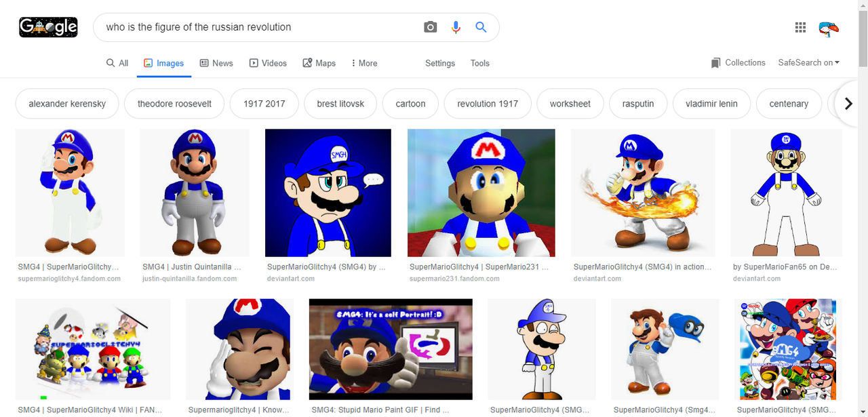The width and height of the screenshot is (868, 417).
Task: Start a search by image with the camera icon
Action: click(430, 26)
